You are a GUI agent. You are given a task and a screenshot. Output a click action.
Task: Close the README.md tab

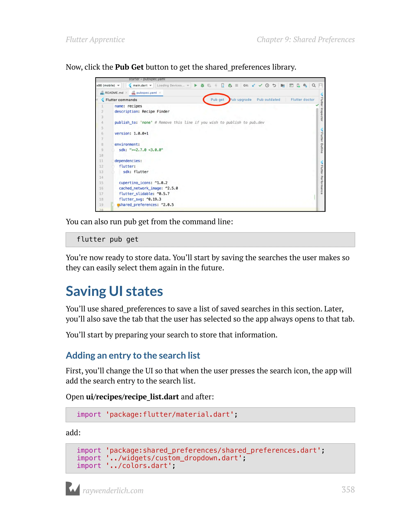126,93
